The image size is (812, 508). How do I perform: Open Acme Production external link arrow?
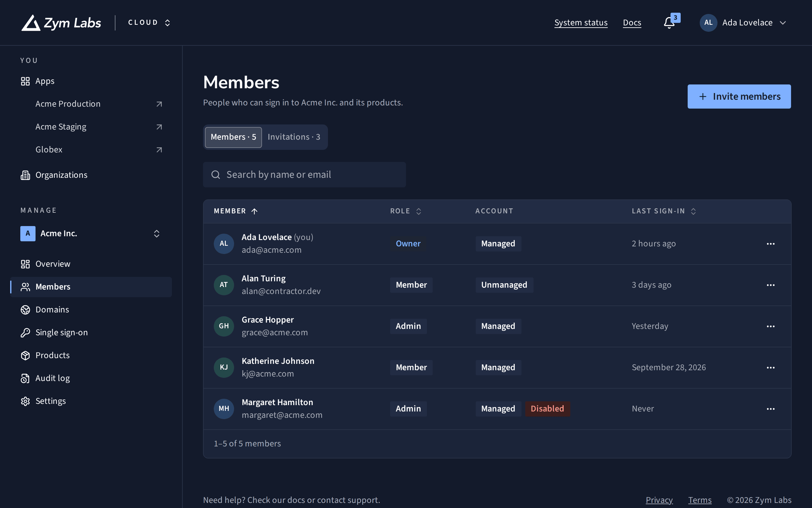159,104
